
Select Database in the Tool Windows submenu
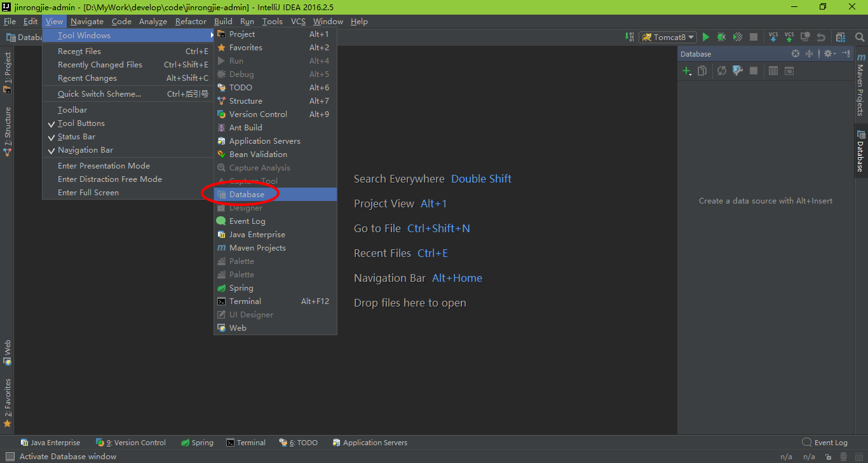(x=247, y=195)
